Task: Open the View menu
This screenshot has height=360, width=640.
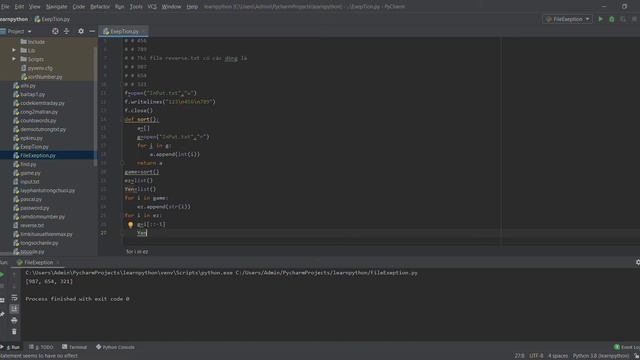Action: pos(35,7)
